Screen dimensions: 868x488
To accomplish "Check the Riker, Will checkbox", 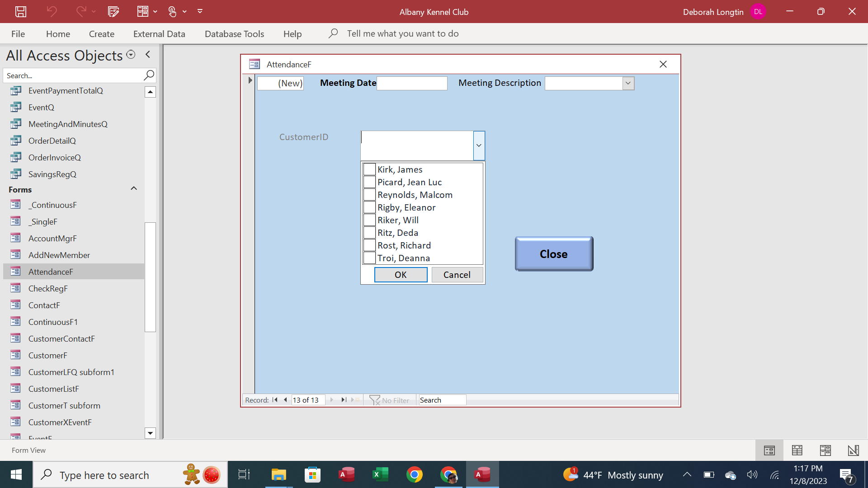I will (369, 220).
